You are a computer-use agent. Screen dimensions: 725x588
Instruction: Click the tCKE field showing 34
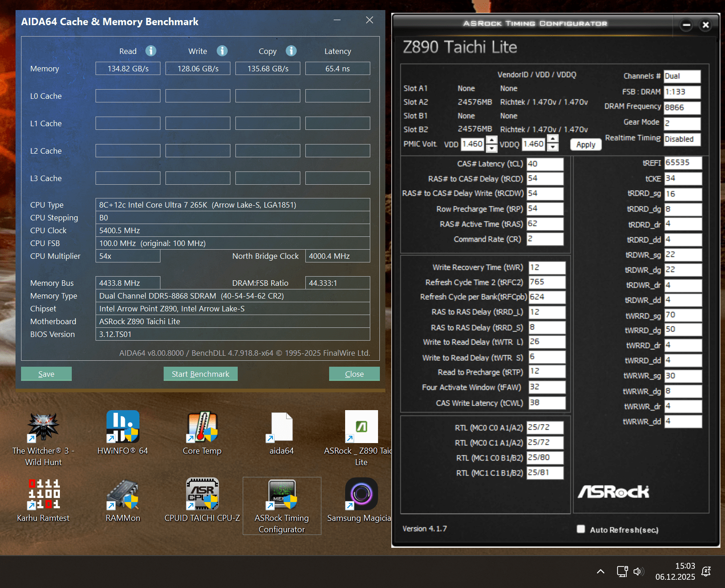683,179
